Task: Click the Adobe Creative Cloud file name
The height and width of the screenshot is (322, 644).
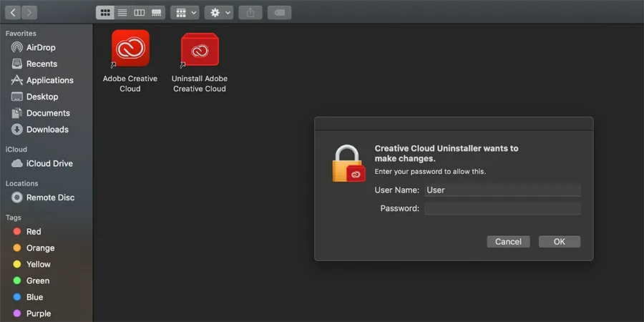Action: 130,84
